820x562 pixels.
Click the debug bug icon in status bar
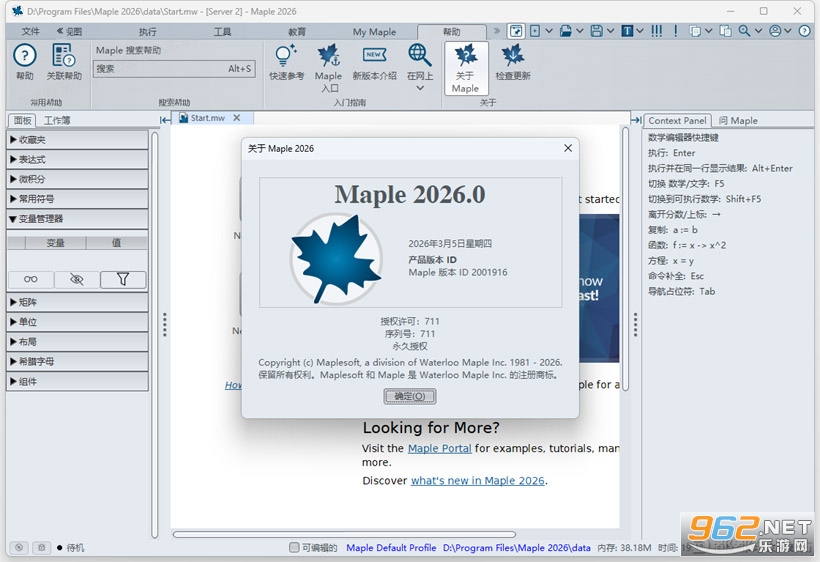pyautogui.click(x=41, y=547)
